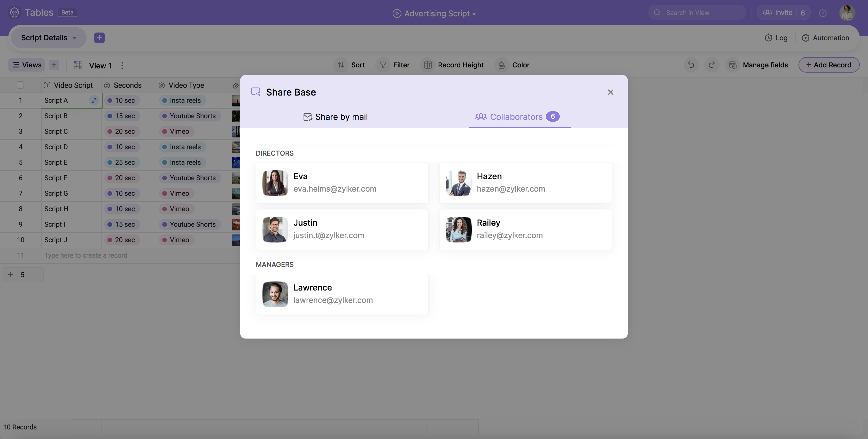Click the Sort arrows icon

click(341, 65)
